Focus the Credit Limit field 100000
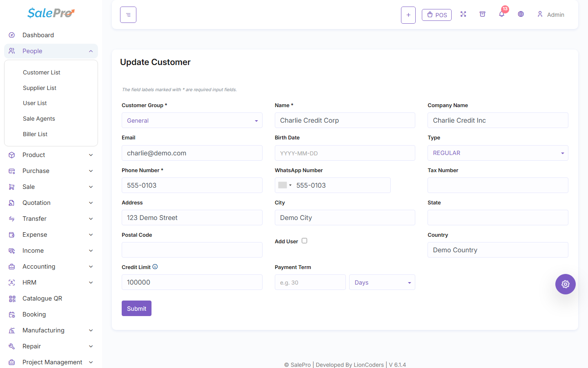The image size is (588, 368). [192, 282]
